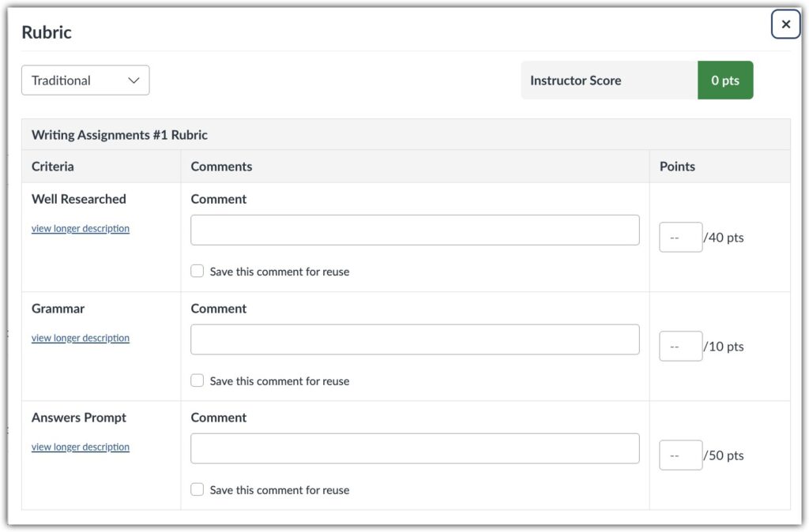
Task: Check the save comment box for Answers Prompt
Action: (x=197, y=489)
